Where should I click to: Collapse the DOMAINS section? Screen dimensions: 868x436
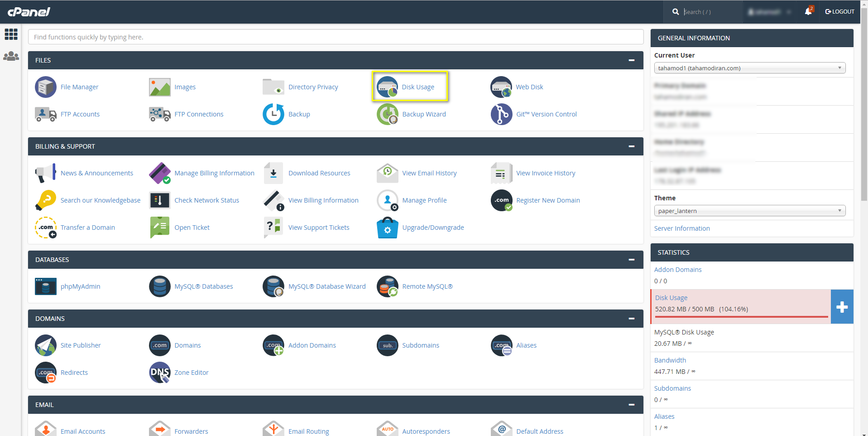point(632,319)
